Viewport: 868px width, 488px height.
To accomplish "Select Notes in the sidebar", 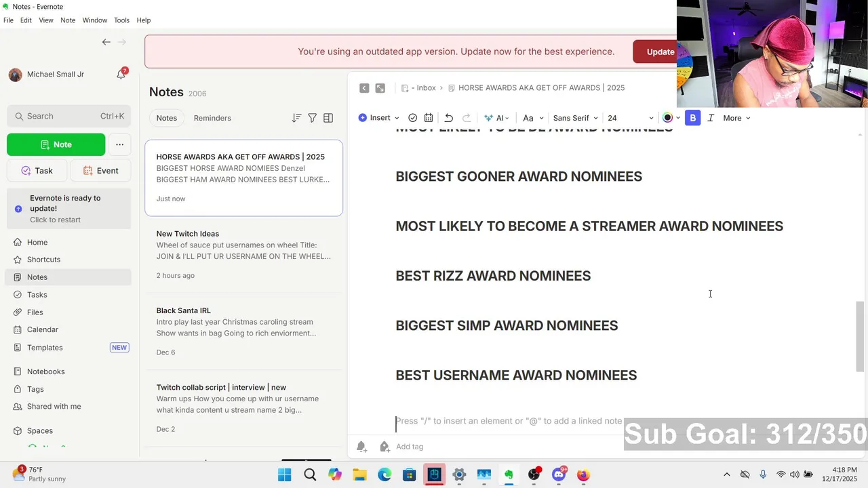I will click(x=68, y=277).
